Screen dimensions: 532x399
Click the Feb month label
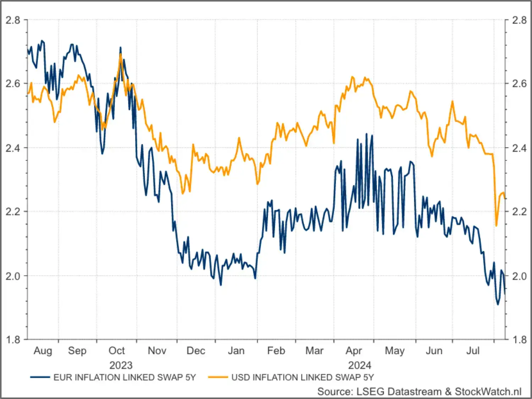(x=276, y=350)
